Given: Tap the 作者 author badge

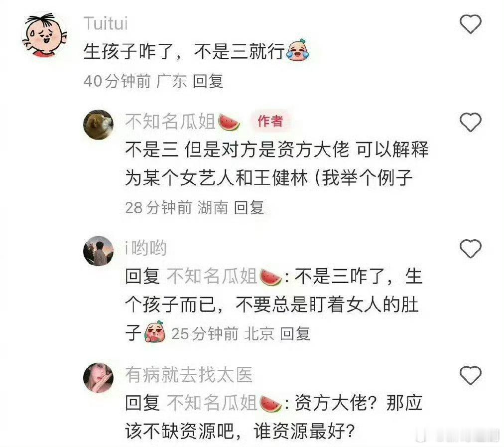Looking at the screenshot, I should point(270,121).
